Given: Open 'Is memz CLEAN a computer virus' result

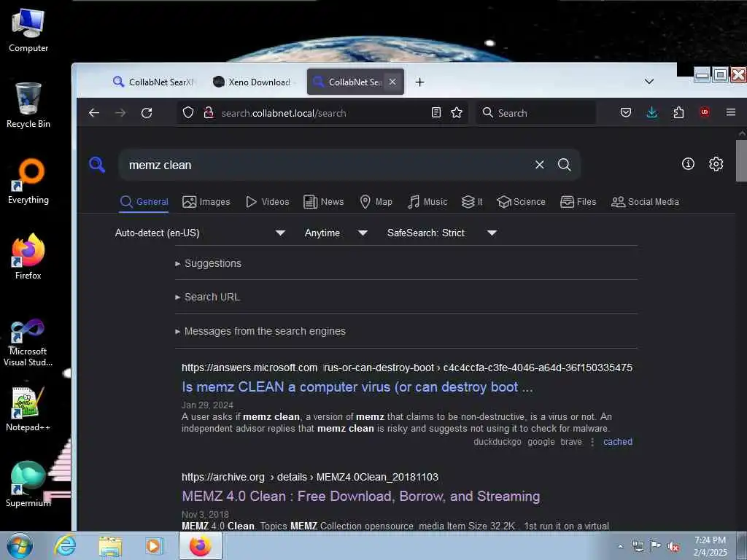Looking at the screenshot, I should click(357, 386).
